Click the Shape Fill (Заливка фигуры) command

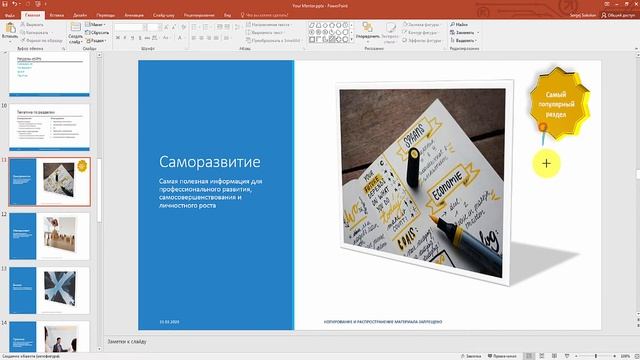click(x=421, y=24)
